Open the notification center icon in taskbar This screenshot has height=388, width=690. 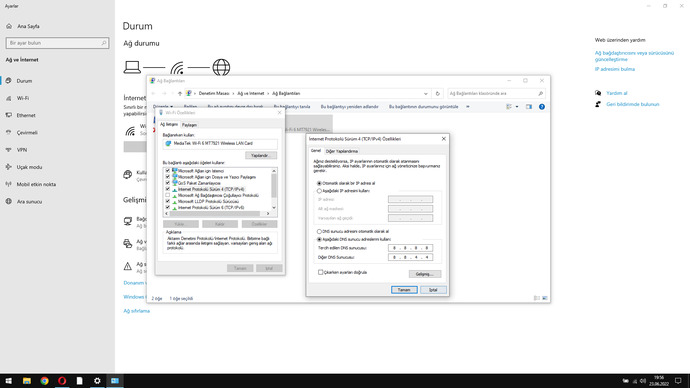678,381
